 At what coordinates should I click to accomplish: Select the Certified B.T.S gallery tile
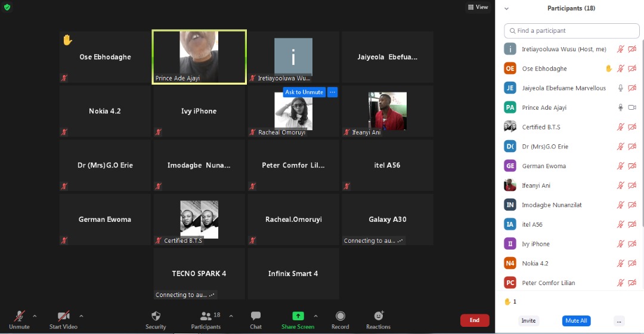click(x=199, y=219)
